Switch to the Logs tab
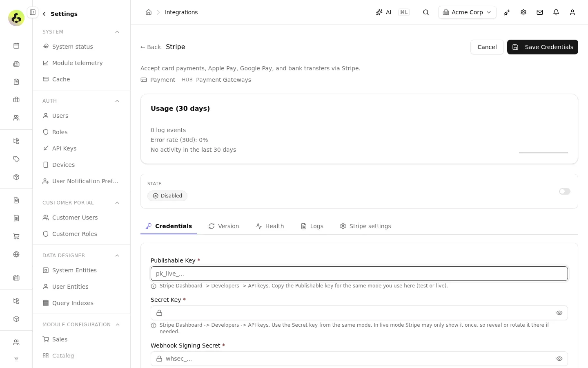This screenshot has width=588, height=368. (312, 226)
